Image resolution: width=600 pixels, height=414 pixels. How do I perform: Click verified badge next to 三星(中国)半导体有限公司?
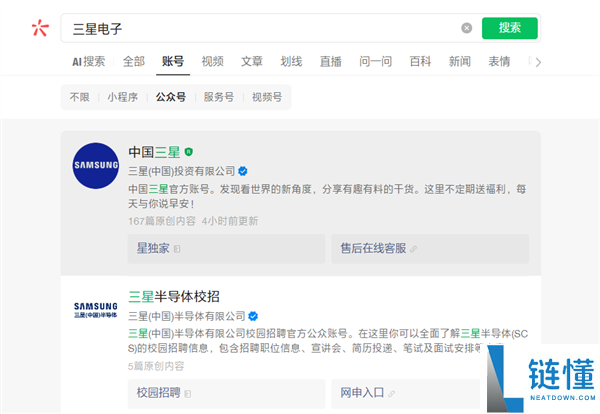point(253,316)
